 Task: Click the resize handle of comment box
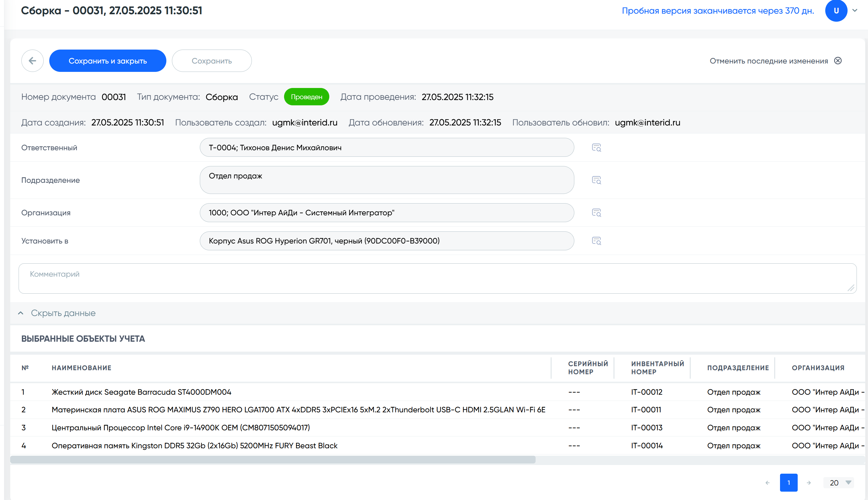(850, 288)
